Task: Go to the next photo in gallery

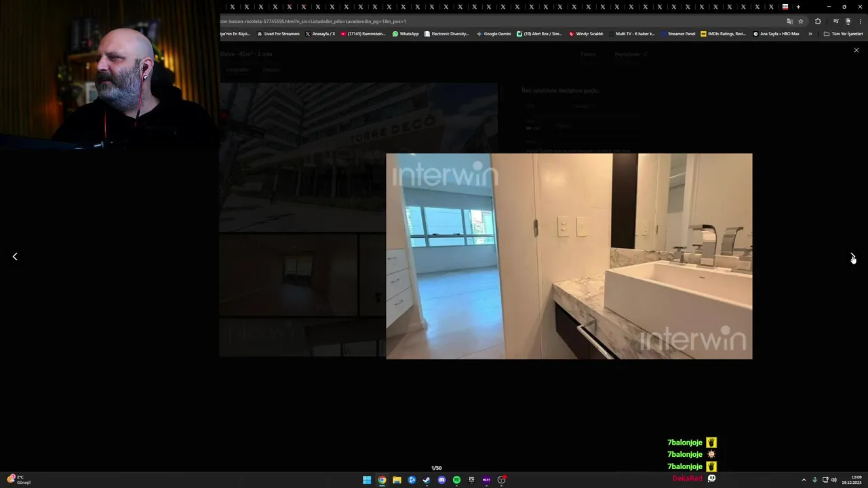Action: pos(852,257)
